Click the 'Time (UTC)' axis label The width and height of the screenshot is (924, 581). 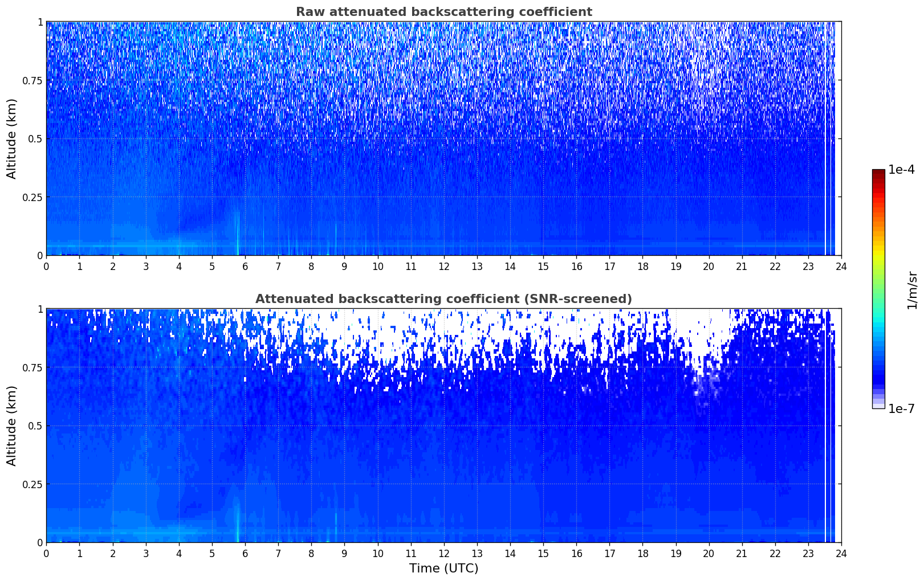pos(443,568)
